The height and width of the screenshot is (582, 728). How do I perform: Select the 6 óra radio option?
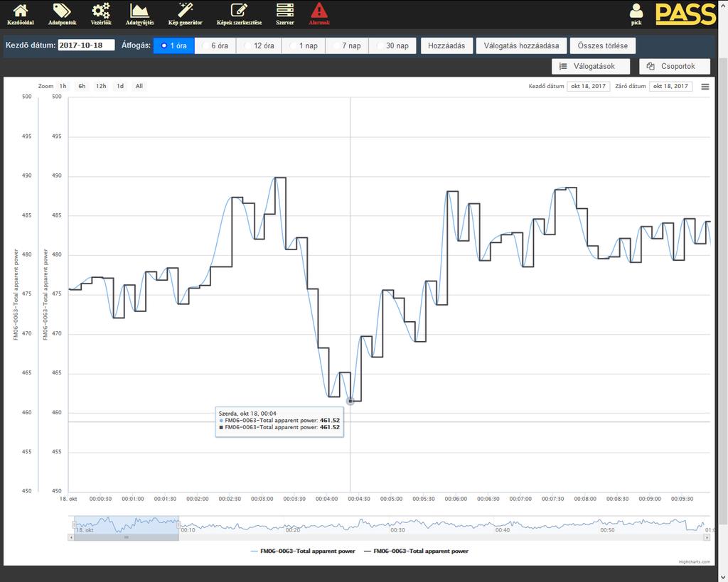[x=215, y=45]
